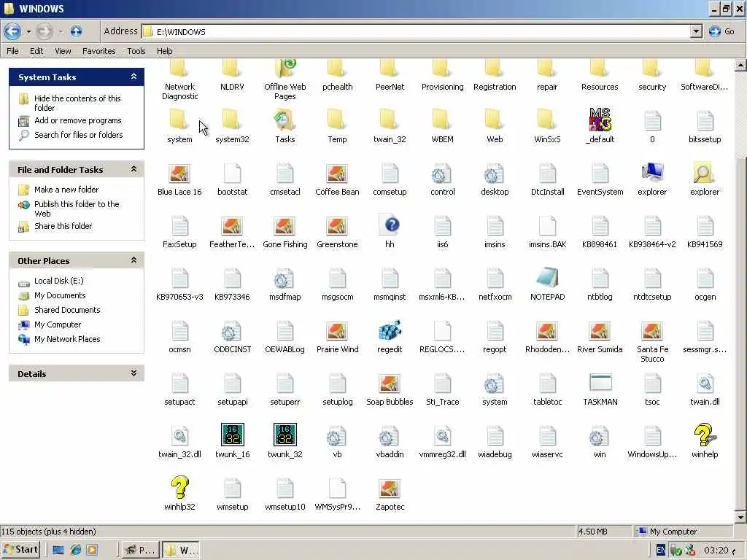This screenshot has width=747, height=560.
Task: Click the twunk_16 icon
Action: click(233, 435)
